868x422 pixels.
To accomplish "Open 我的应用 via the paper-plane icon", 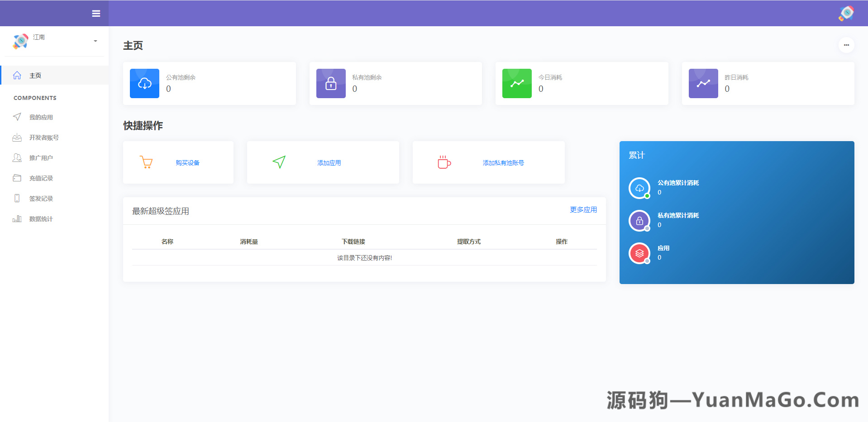I will 17,117.
